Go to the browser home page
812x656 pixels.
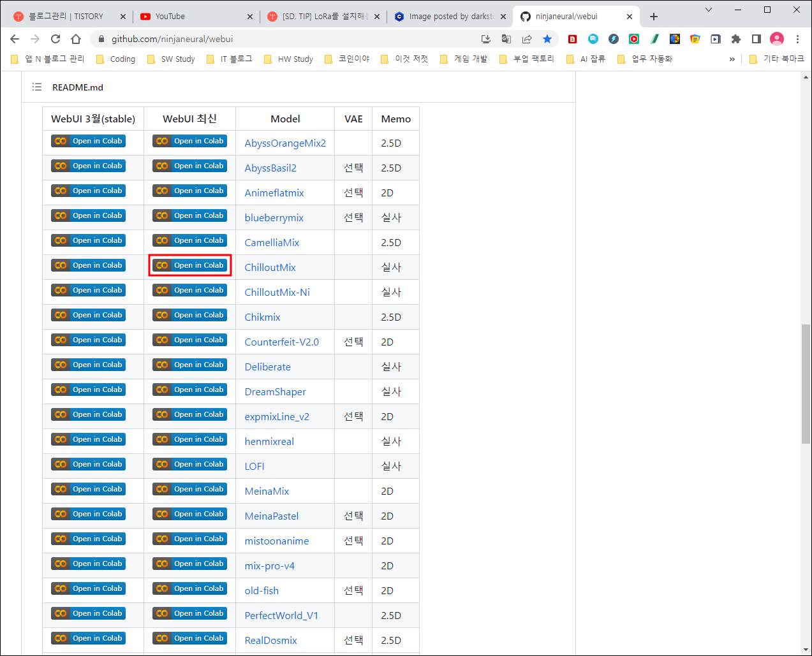pos(76,39)
